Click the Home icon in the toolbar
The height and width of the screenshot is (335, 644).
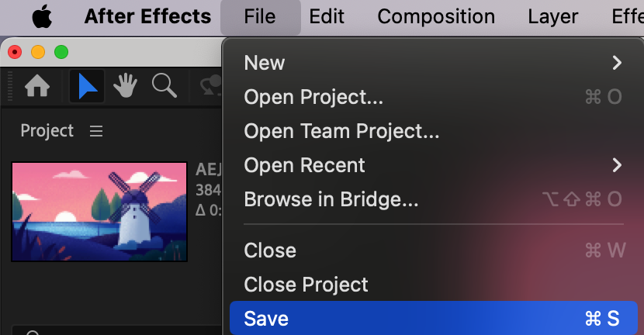coord(37,87)
